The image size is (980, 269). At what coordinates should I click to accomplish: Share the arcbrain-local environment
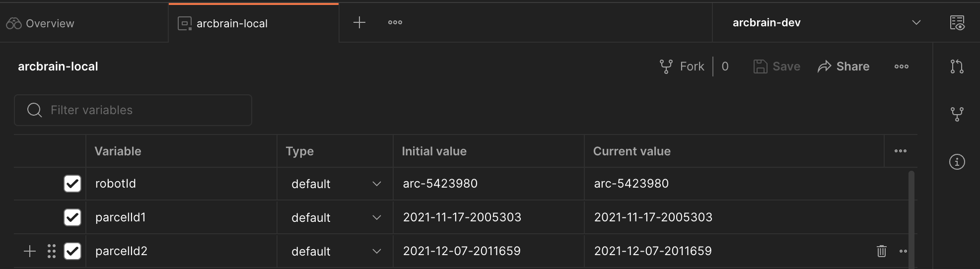[x=843, y=67]
